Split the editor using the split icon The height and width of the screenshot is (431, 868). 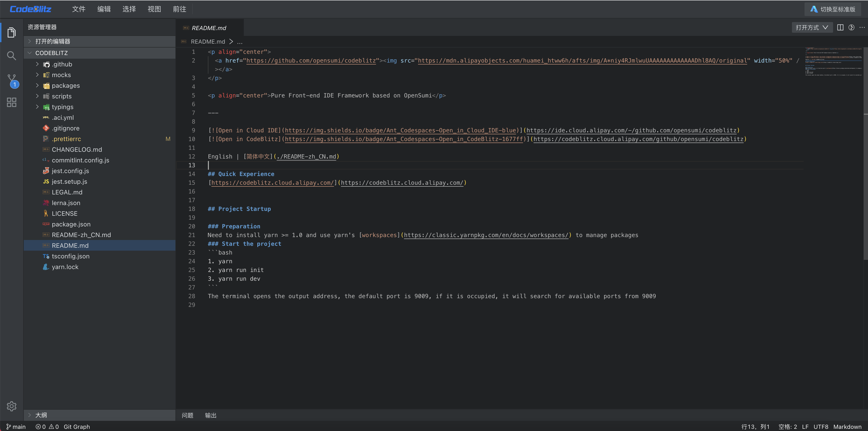click(840, 27)
